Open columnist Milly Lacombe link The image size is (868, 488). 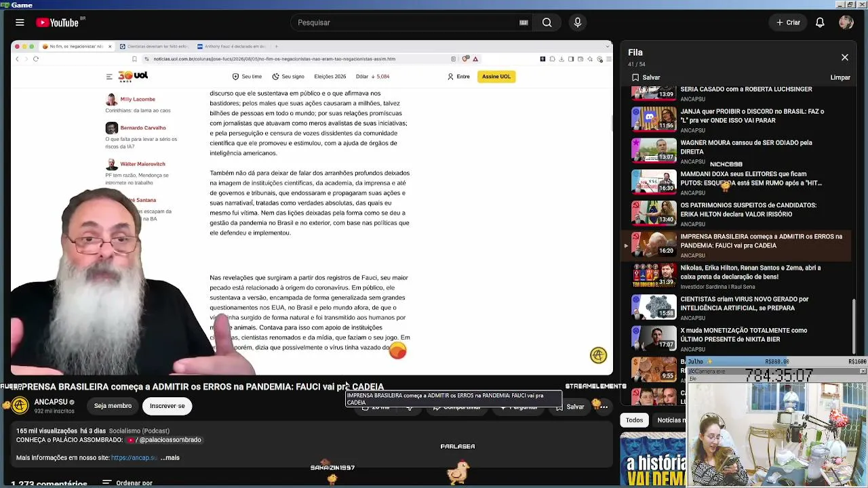(x=138, y=100)
